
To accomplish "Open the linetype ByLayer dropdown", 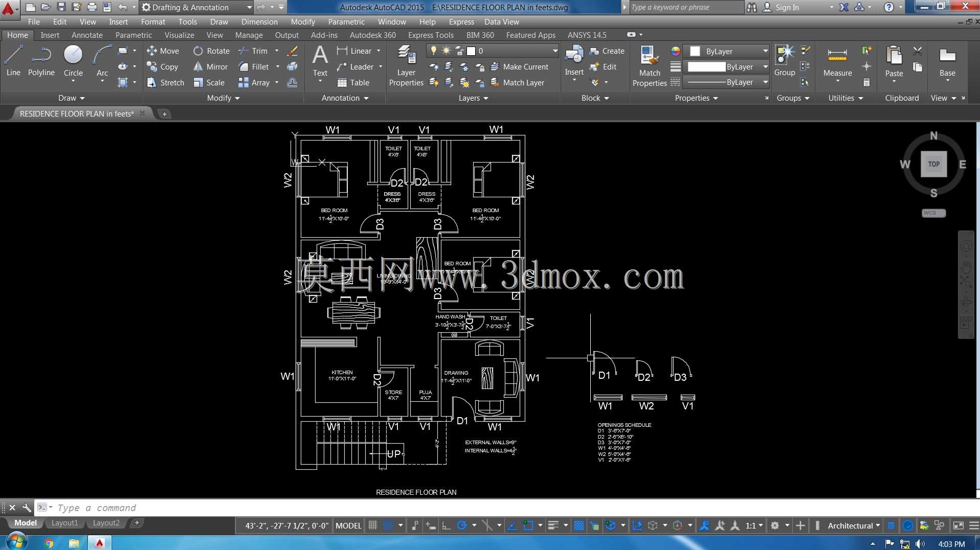I will coord(727,82).
